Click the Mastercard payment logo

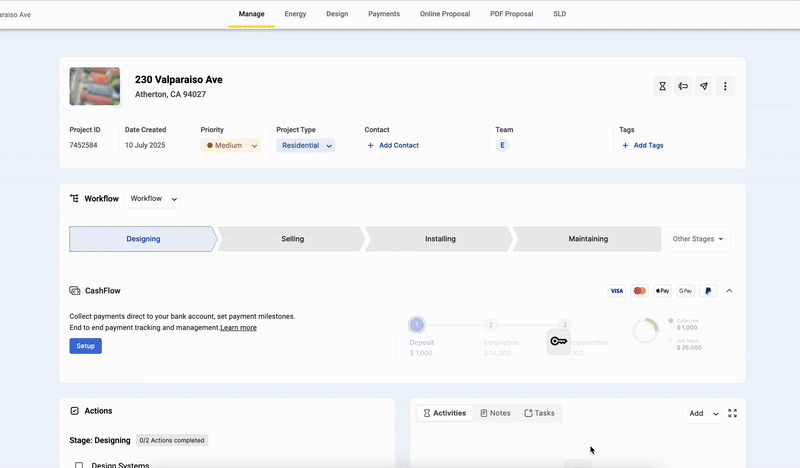pos(640,291)
